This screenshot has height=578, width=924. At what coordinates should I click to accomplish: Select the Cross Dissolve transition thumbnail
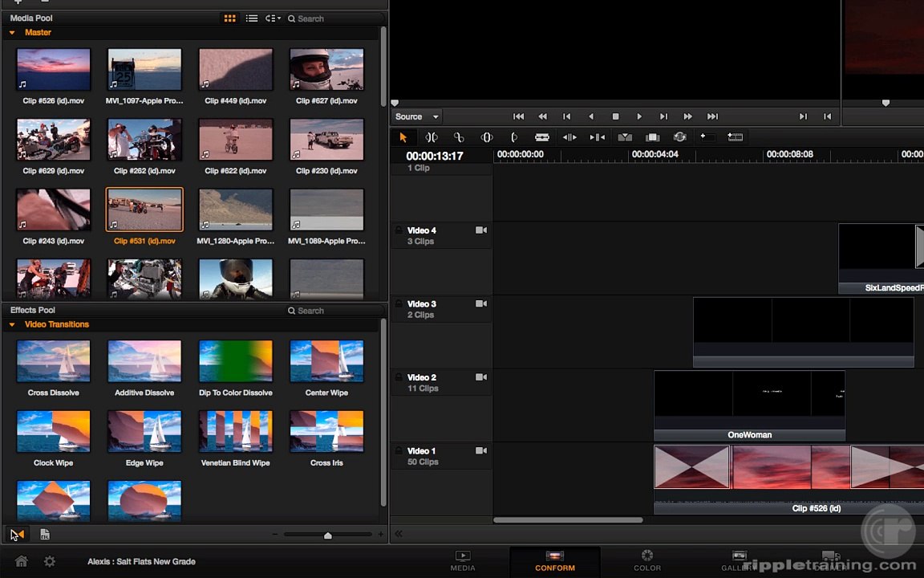point(54,361)
